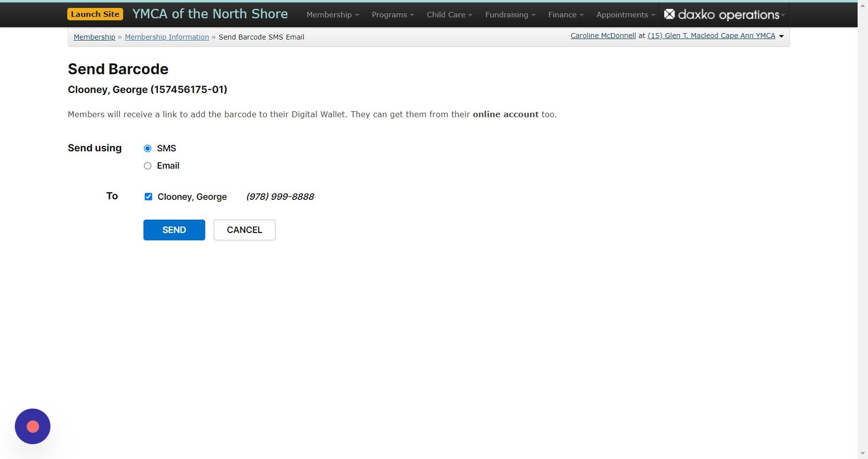This screenshot has height=459, width=868.
Task: Click the floating chat bubble at bottom left
Action: (33, 426)
